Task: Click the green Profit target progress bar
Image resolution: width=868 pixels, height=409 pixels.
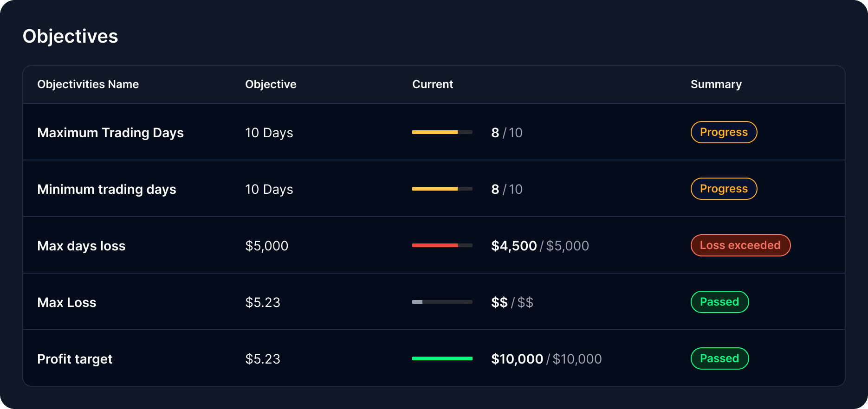Action: (442, 358)
